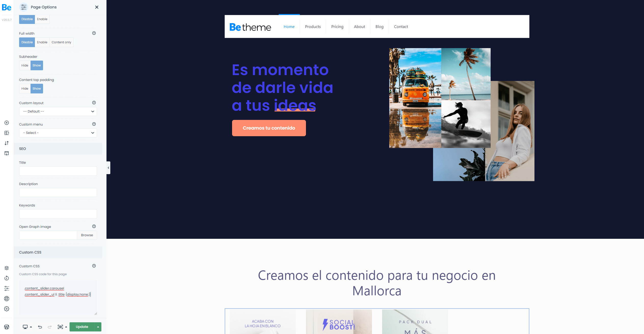Image resolution: width=644 pixels, height=334 pixels.
Task: Disable the page sidebar toggle
Action: tap(27, 19)
